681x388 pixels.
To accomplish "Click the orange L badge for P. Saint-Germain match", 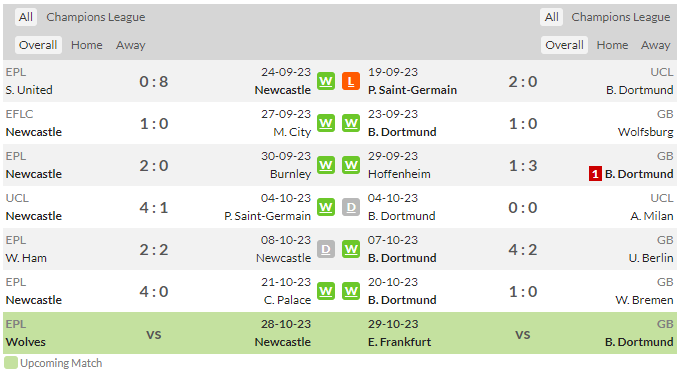I will pos(351,81).
